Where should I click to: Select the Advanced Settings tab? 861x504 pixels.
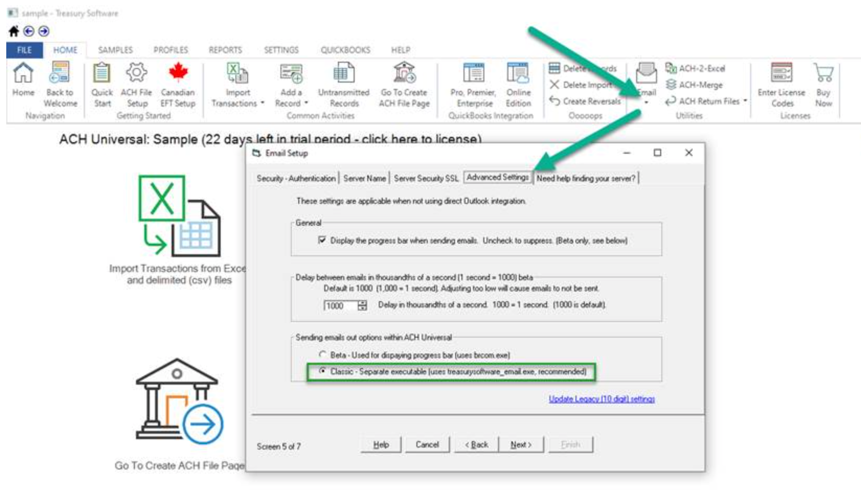pos(498,177)
